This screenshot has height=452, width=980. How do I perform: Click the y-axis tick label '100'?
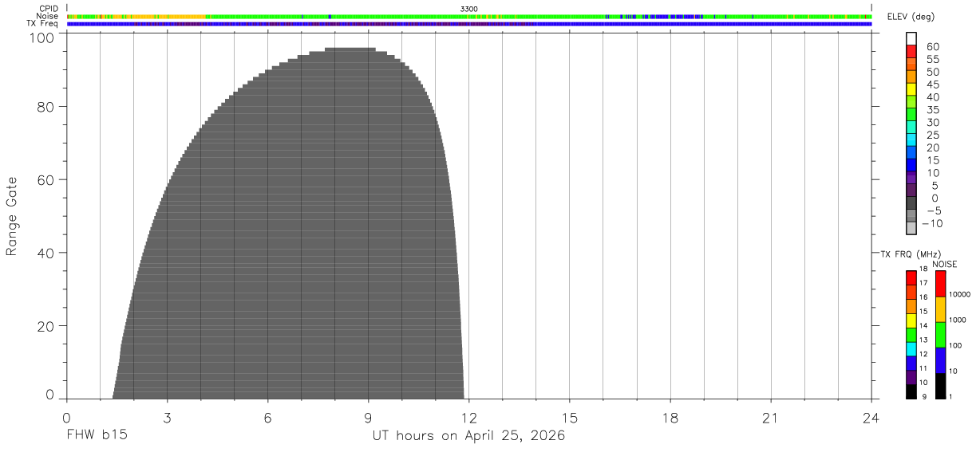43,37
